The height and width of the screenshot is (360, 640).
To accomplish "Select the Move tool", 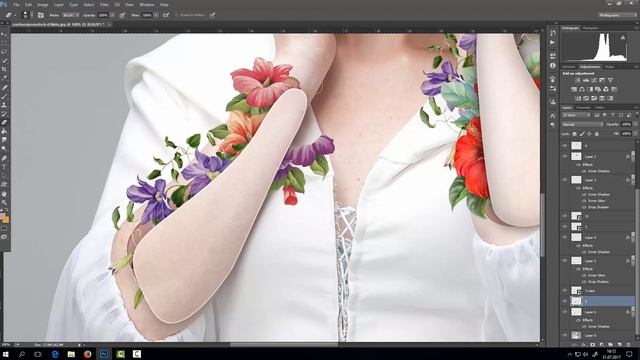I will (x=4, y=34).
